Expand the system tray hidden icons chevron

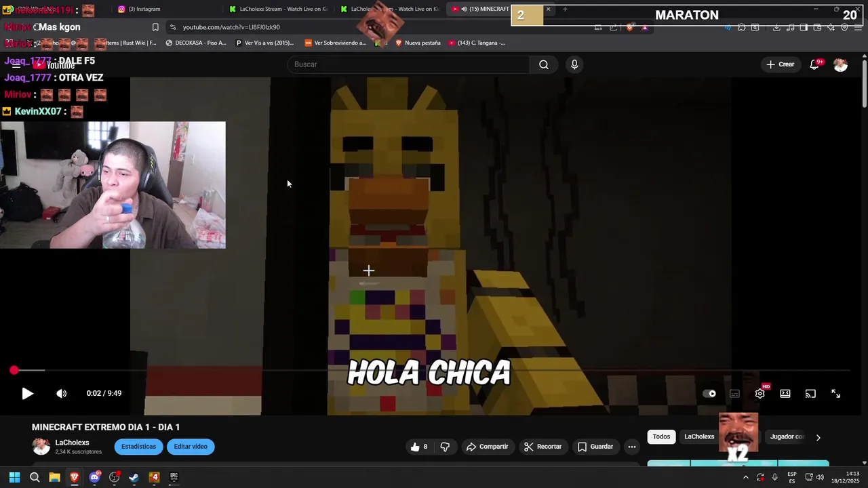pos(746,477)
